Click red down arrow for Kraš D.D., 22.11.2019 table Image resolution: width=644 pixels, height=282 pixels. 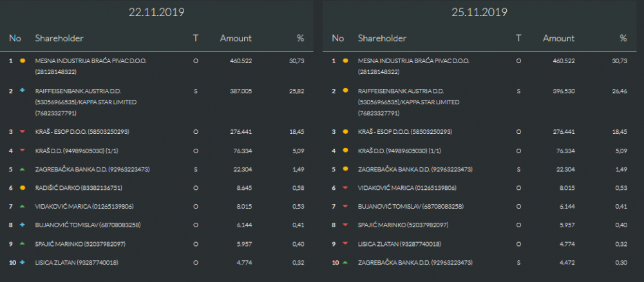pos(23,151)
